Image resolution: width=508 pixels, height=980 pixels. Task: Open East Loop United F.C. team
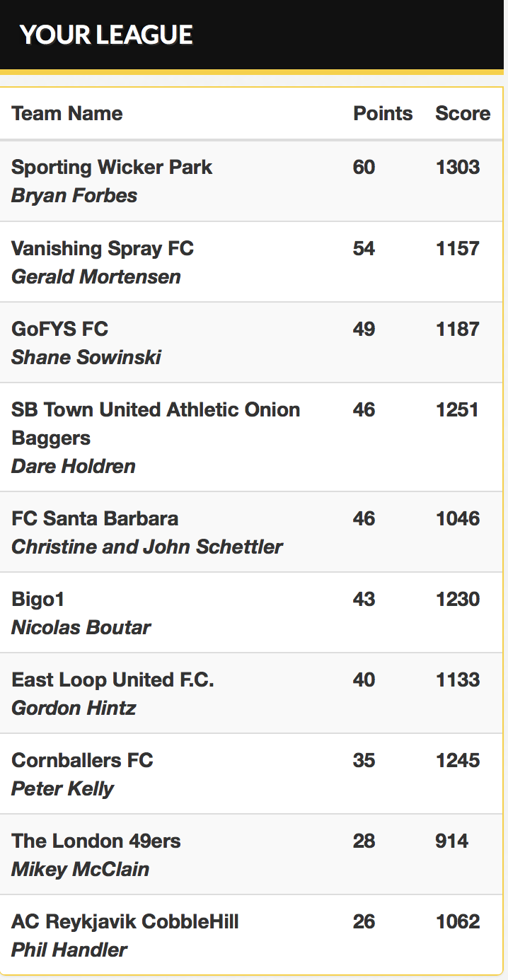point(112,679)
